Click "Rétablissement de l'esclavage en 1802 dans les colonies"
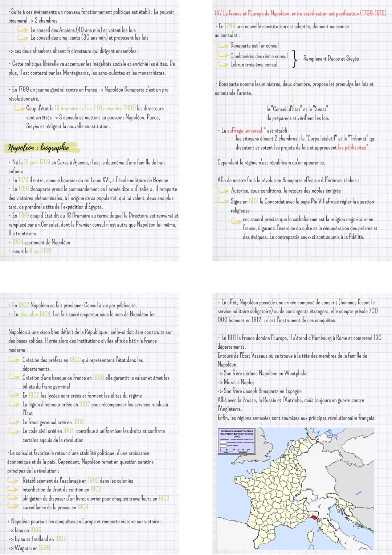Image resolution: width=392 pixels, height=555 pixels. tap(78, 481)
